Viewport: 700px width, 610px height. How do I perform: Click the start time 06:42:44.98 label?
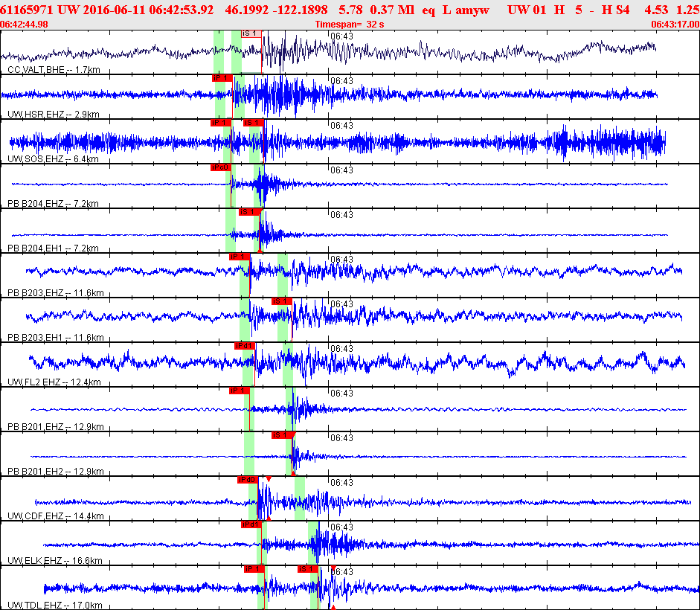(x=24, y=24)
